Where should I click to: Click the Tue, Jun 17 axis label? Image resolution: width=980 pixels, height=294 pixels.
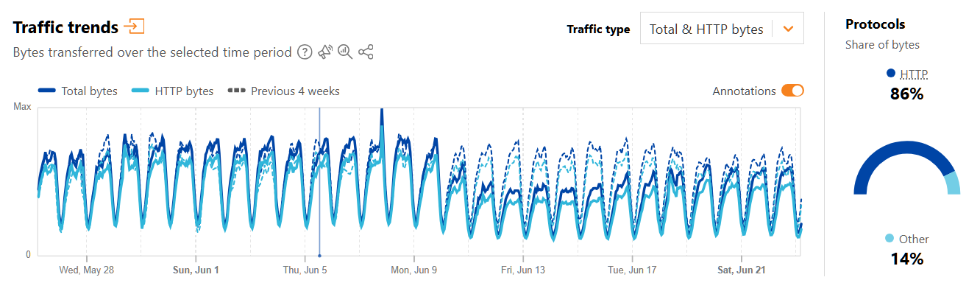tap(631, 270)
